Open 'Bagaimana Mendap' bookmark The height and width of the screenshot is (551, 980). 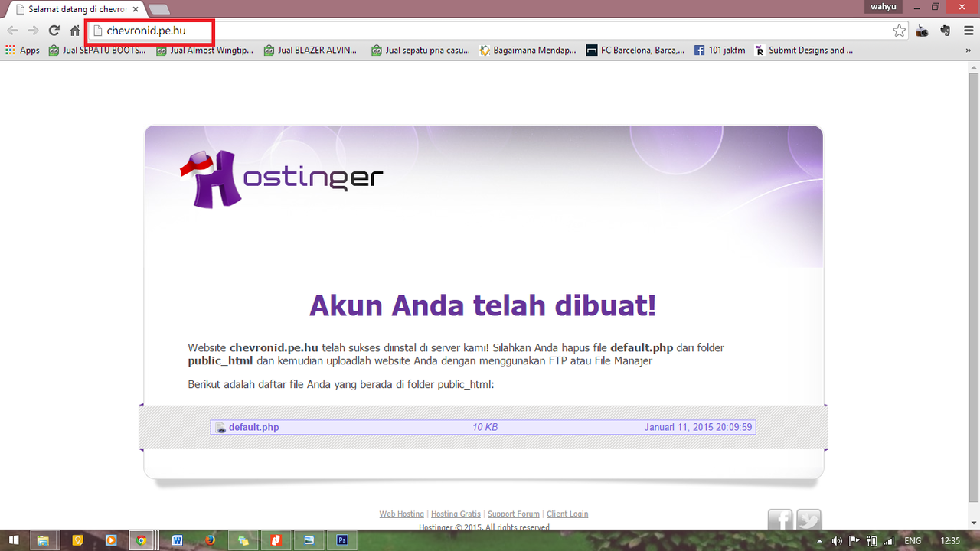pyautogui.click(x=528, y=51)
